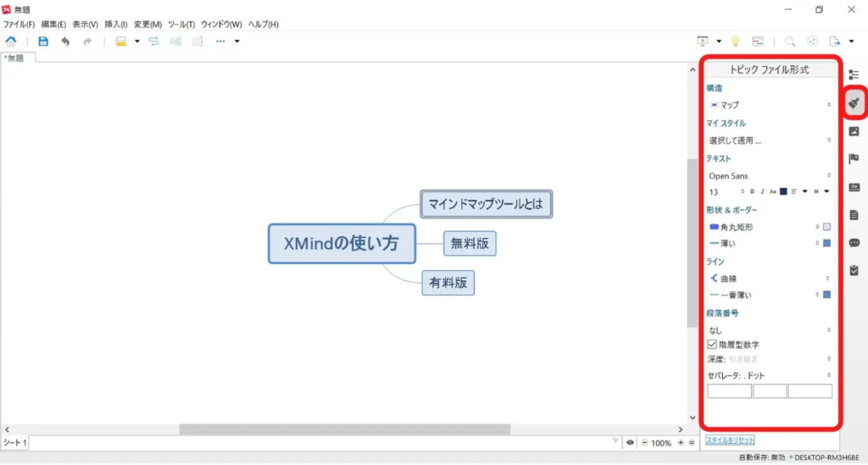Screen dimensions: 868x465
Task: Click the boundary icon in the toolbar
Action: (x=175, y=42)
